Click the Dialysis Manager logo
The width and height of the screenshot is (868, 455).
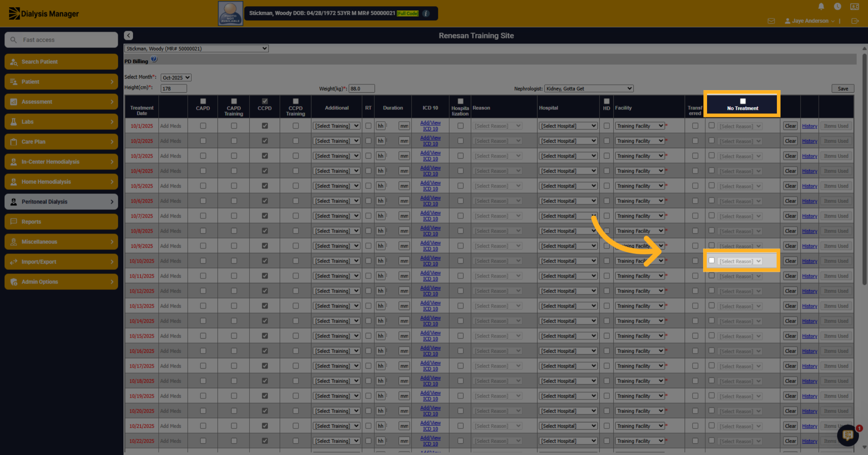point(44,14)
